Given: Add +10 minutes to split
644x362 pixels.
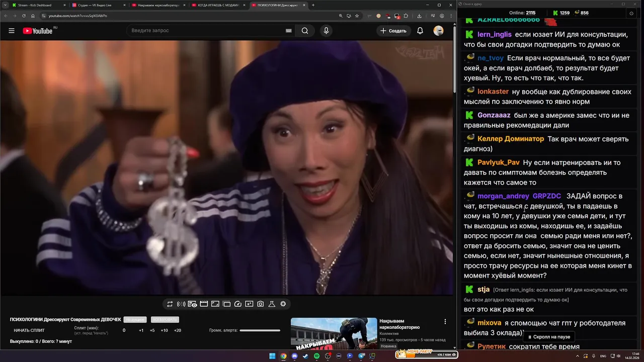Looking at the screenshot, I should (x=164, y=330).
